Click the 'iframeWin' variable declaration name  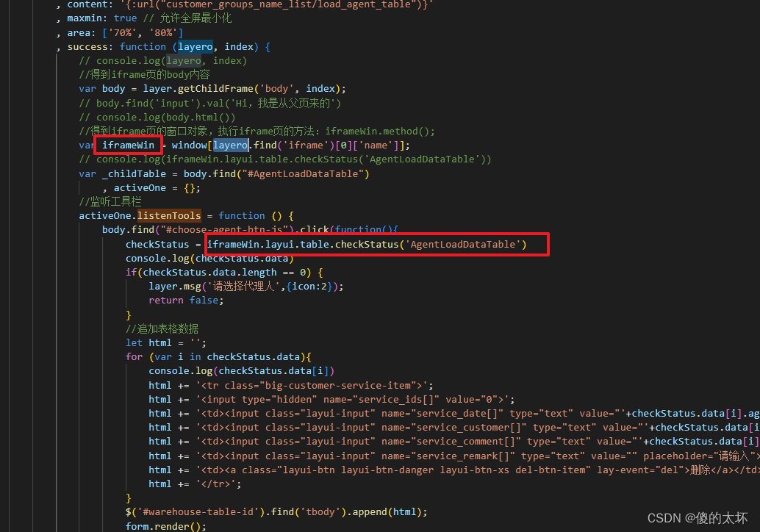pyautogui.click(x=128, y=145)
